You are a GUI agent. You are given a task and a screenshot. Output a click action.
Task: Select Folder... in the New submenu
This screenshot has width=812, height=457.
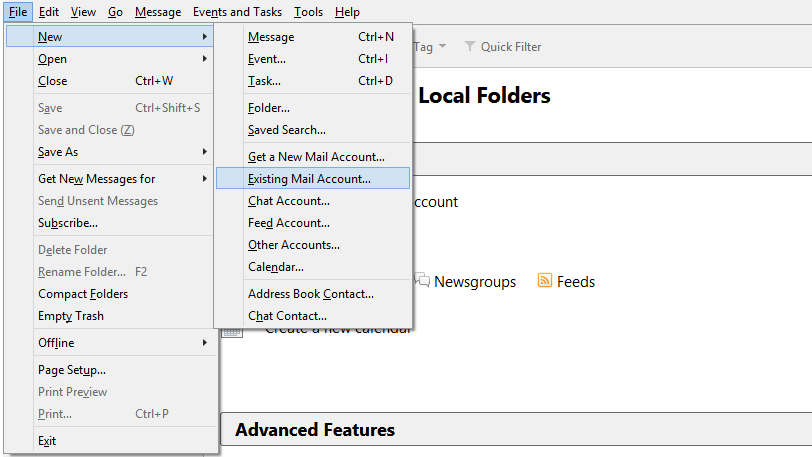(313, 108)
